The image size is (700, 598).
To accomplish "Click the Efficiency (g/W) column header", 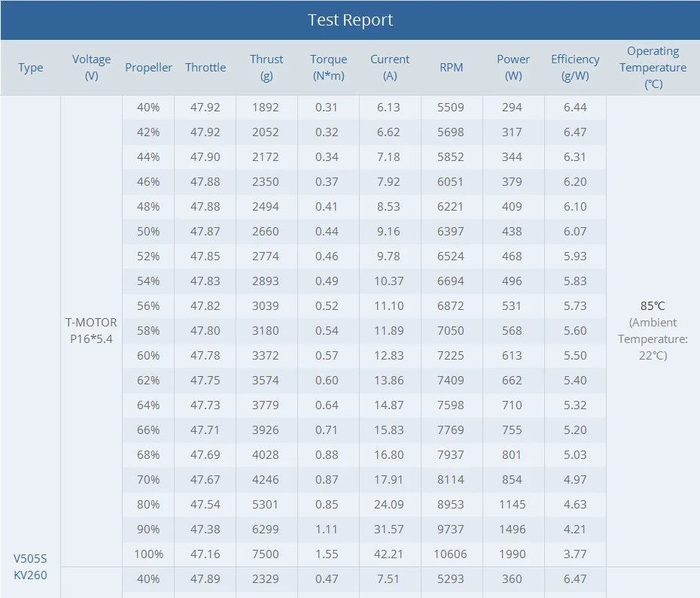I will (x=575, y=68).
